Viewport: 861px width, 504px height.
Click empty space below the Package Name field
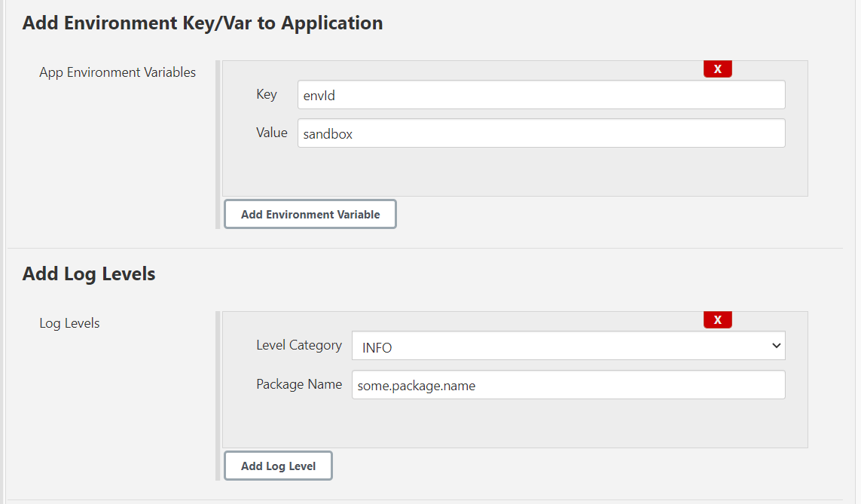514,423
